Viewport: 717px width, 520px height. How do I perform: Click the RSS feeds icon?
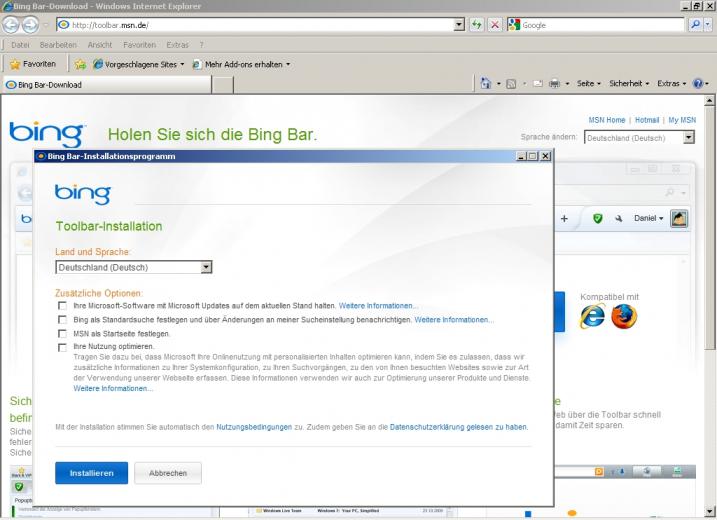(511, 84)
